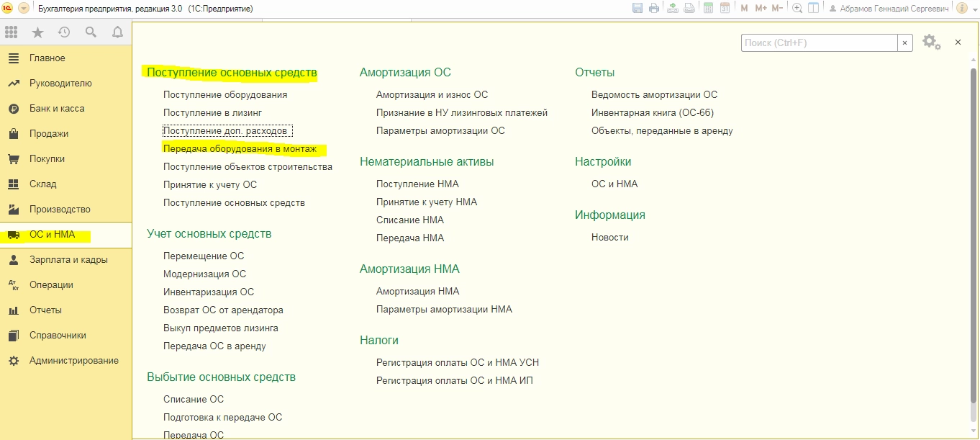The width and height of the screenshot is (980, 440).
Task: Open Списание ОС link
Action: point(194,399)
